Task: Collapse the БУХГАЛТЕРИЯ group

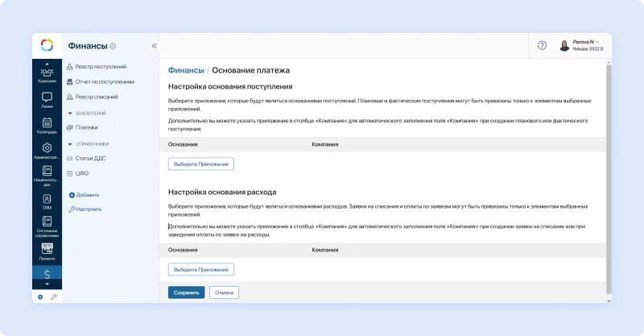Action: click(70, 113)
